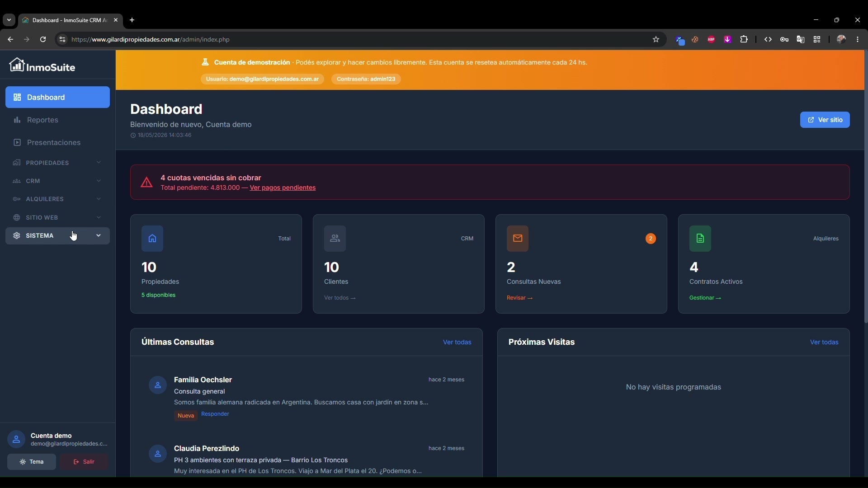Click the SISTEMA gear icon
The image size is (868, 488).
pyautogui.click(x=17, y=235)
